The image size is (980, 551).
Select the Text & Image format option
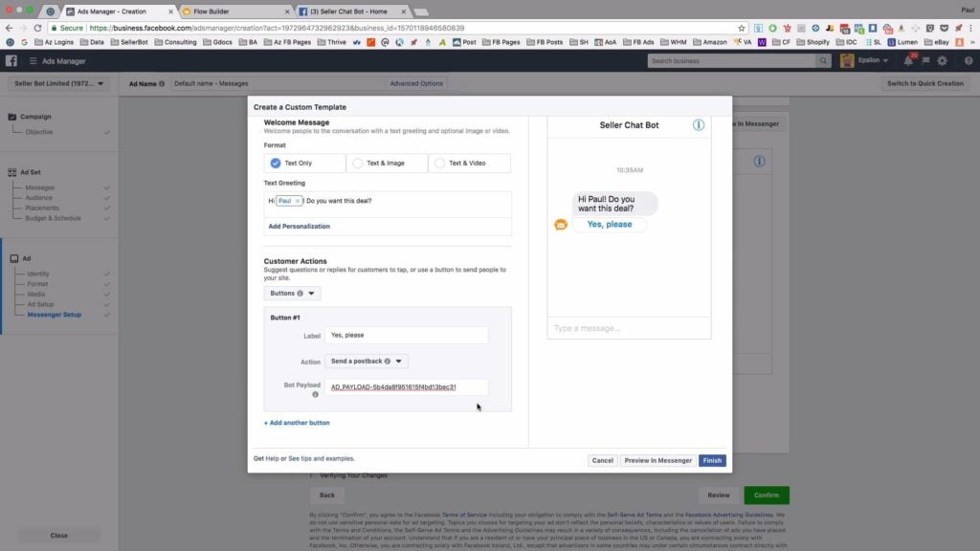387,163
